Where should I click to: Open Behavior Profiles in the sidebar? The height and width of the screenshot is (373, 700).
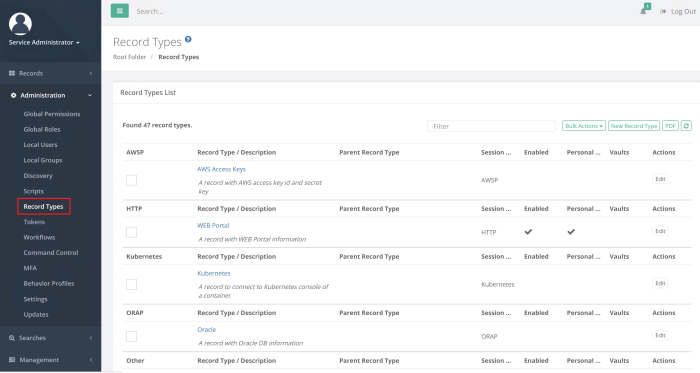[49, 283]
